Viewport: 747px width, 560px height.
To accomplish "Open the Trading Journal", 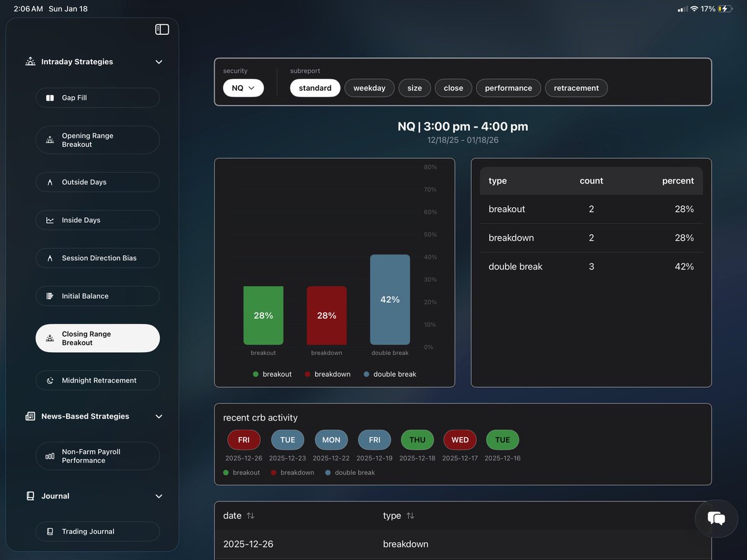I will [98, 531].
